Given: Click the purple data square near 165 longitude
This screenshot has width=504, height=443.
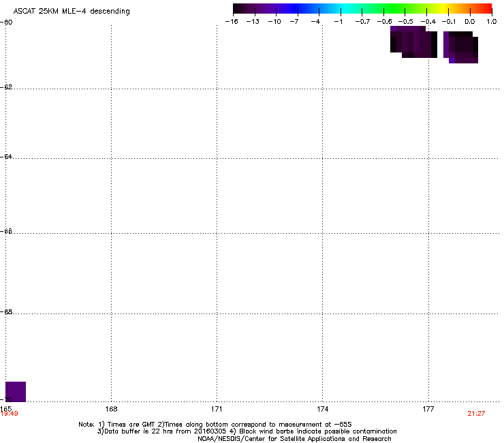Looking at the screenshot, I should [x=16, y=391].
